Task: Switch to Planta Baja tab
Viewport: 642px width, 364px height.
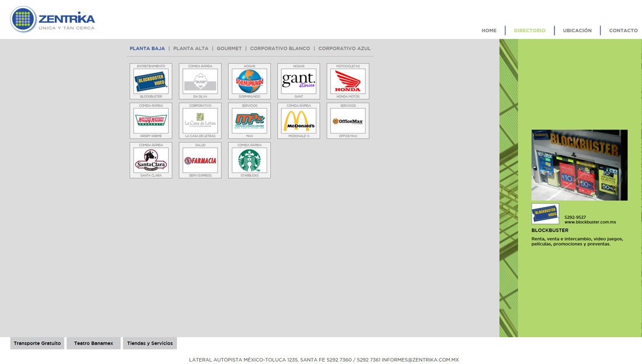Action: point(148,48)
